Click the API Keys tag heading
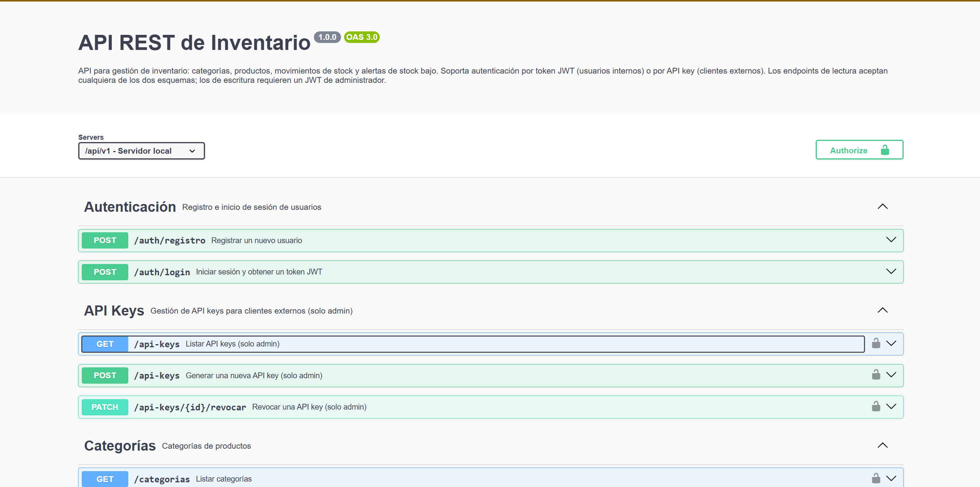The width and height of the screenshot is (980, 487). (x=114, y=311)
